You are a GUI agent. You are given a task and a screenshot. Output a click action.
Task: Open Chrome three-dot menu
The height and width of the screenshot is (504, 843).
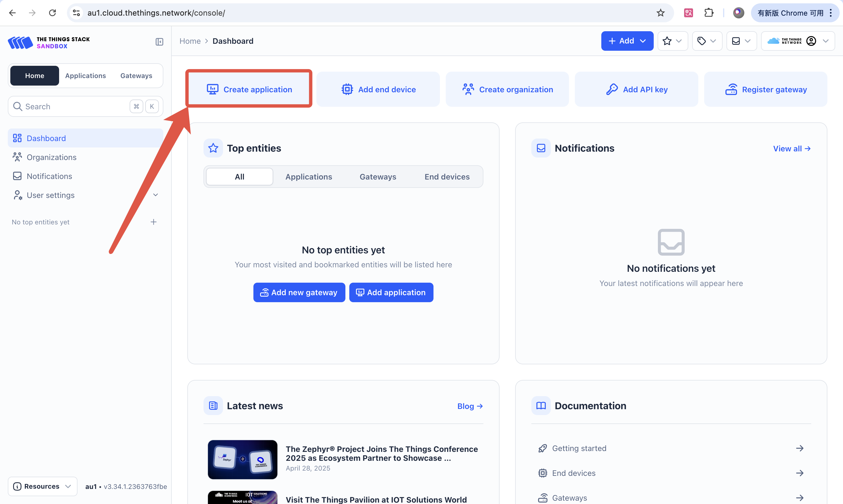tap(831, 13)
